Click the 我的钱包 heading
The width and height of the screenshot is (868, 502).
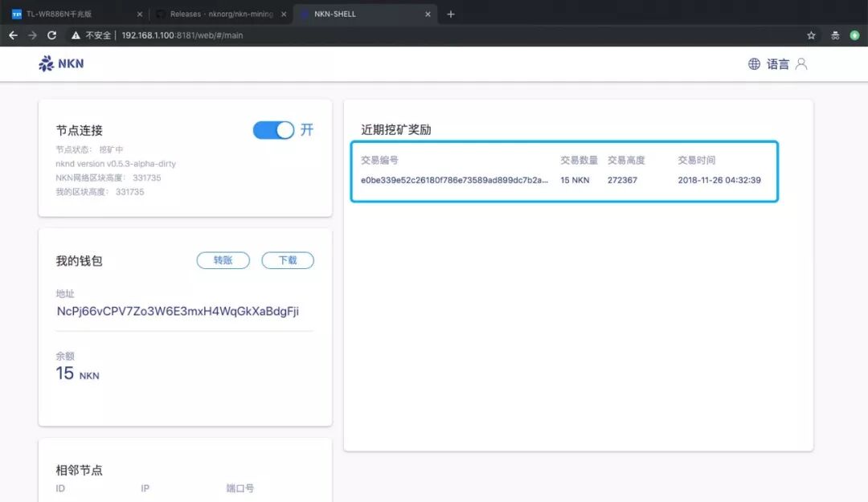click(79, 261)
